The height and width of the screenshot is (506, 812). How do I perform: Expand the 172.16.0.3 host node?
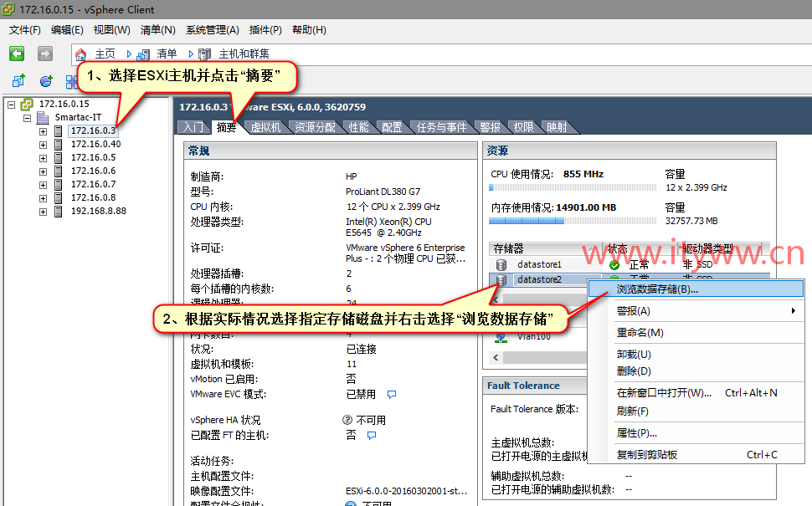point(43,131)
